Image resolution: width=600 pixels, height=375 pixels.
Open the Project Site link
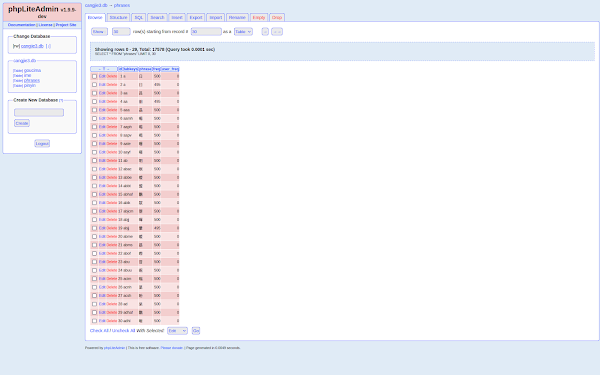[66, 25]
